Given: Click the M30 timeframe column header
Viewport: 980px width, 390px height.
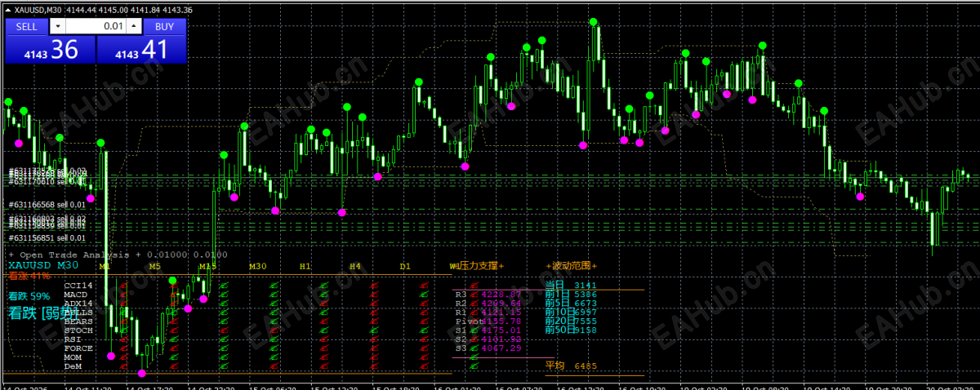Looking at the screenshot, I should pos(257,266).
